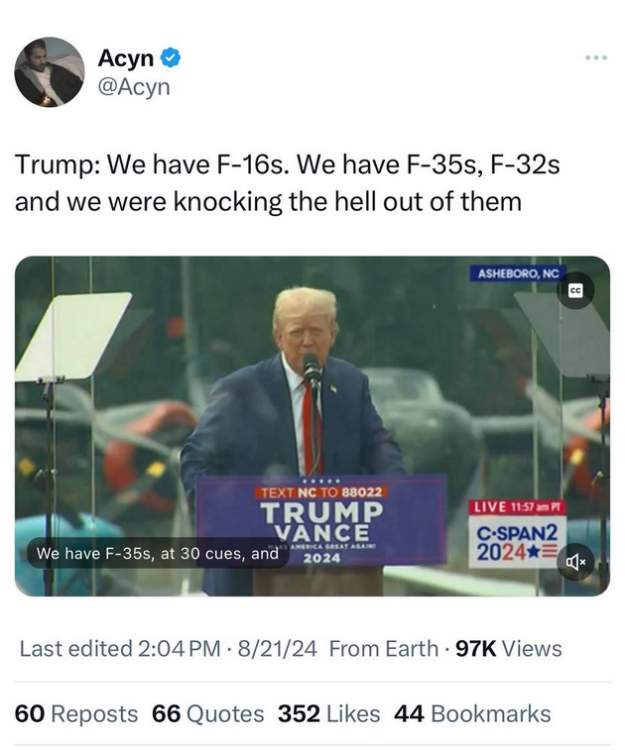This screenshot has width=625, height=750.
Task: Click the From Earth label
Action: tap(384, 649)
